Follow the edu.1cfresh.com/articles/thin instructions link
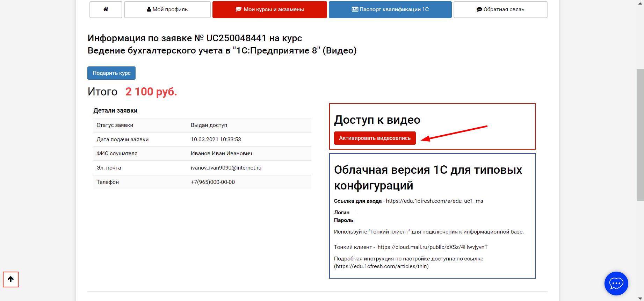644x301 pixels. click(x=381, y=266)
